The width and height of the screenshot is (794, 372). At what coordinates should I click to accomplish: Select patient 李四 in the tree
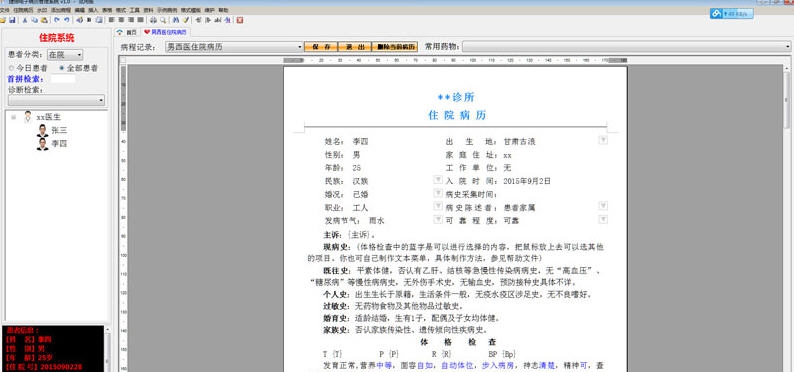59,144
